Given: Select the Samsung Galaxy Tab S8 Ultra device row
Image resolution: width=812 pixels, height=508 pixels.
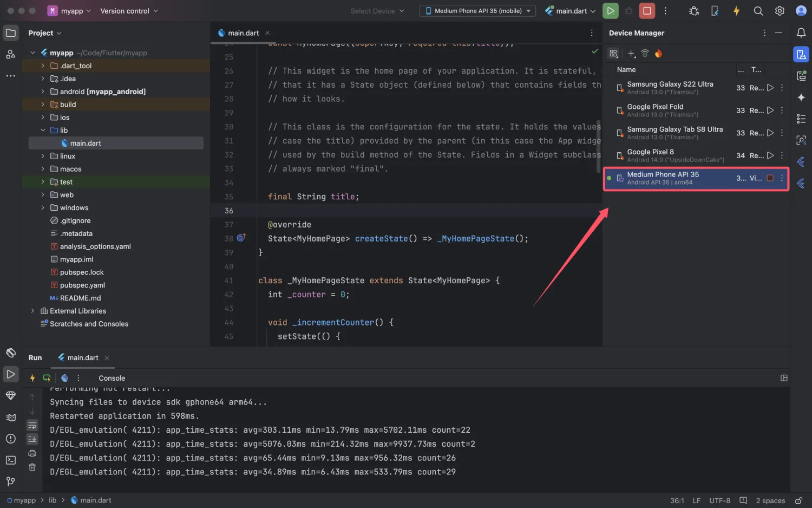Looking at the screenshot, I should click(696, 133).
